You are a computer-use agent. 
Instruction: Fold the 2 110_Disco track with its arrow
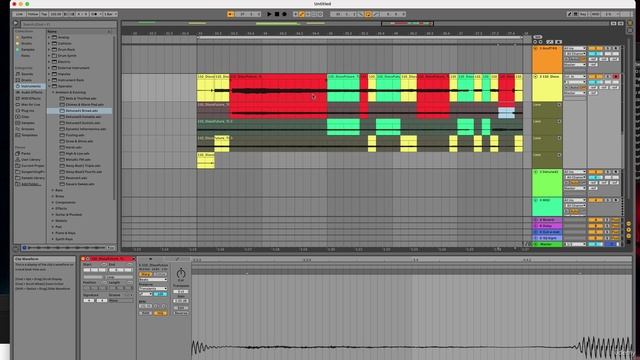click(x=536, y=77)
